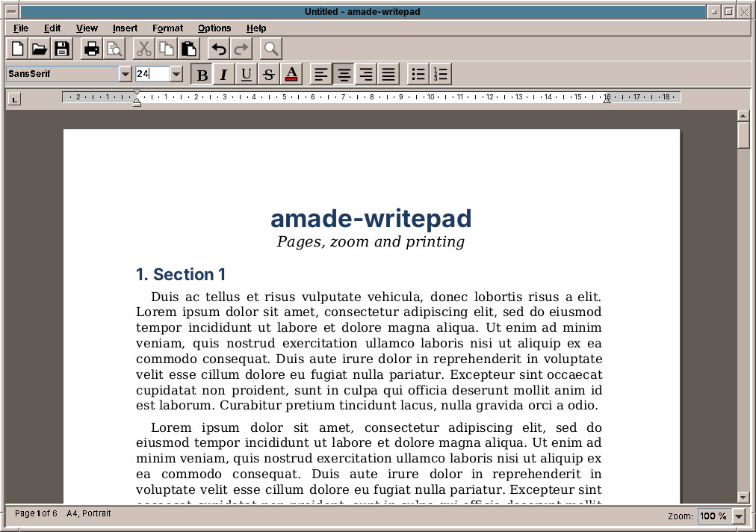Image resolution: width=756 pixels, height=532 pixels.
Task: Align text left
Action: 321,74
